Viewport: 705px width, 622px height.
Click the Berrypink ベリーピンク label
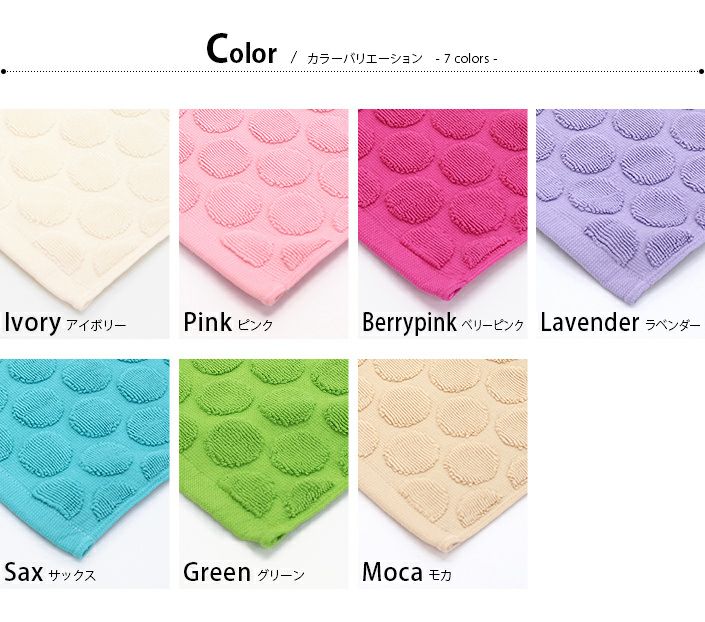[443, 323]
